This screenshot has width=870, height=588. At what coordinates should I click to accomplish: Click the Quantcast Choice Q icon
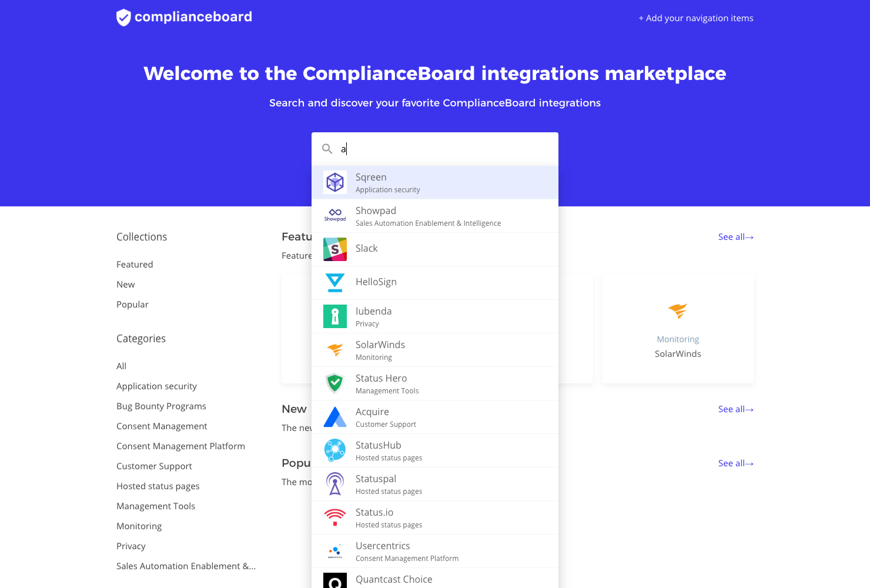click(x=335, y=581)
